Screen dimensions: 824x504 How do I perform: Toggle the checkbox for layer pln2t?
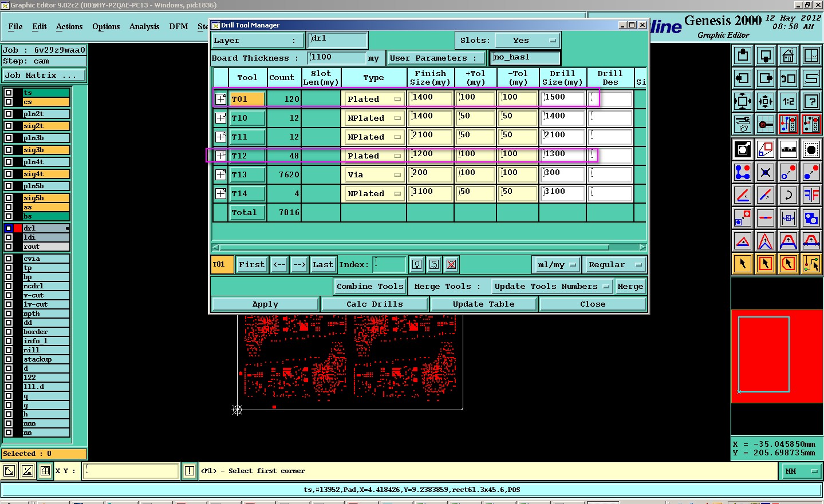(9, 114)
